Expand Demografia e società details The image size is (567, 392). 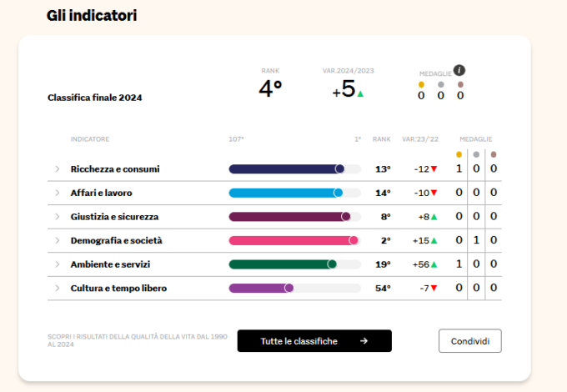(x=58, y=240)
